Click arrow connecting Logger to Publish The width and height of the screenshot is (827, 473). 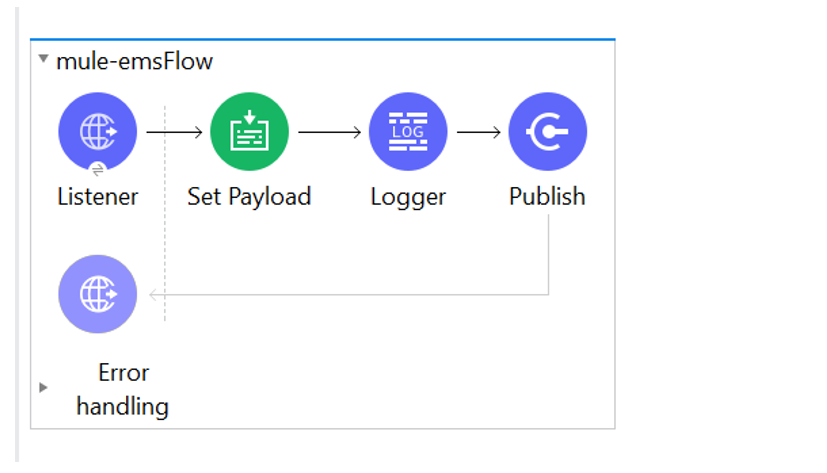479,131
